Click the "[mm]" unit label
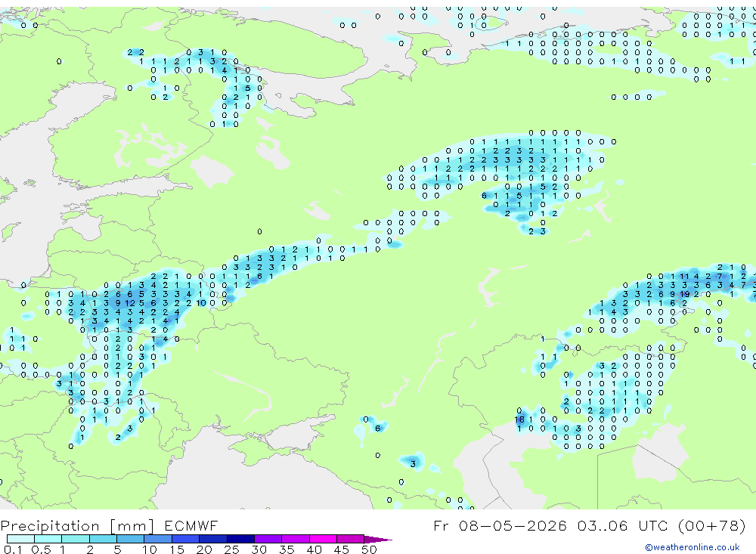Image resolution: width=756 pixels, height=554 pixels. tap(132, 526)
